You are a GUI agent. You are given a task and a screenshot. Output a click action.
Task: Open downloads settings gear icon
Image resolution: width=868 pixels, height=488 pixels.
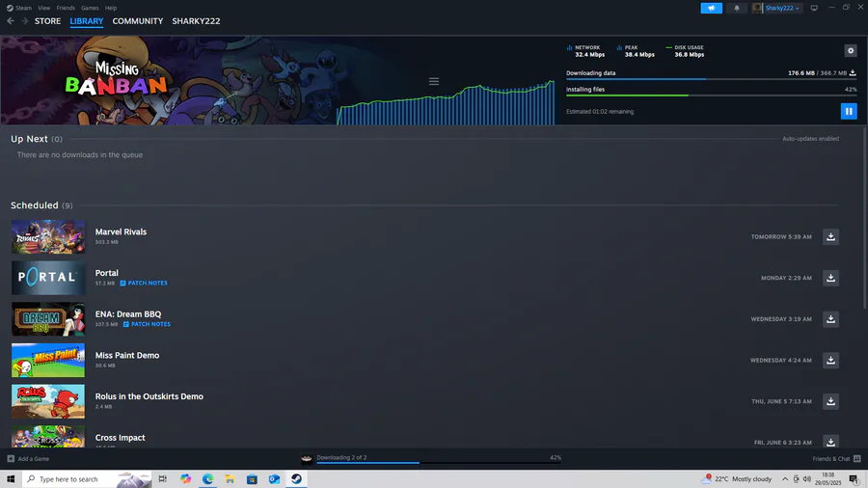point(851,51)
